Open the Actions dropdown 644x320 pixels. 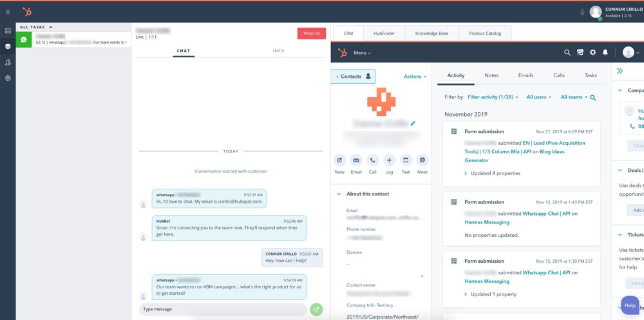pyautogui.click(x=415, y=77)
